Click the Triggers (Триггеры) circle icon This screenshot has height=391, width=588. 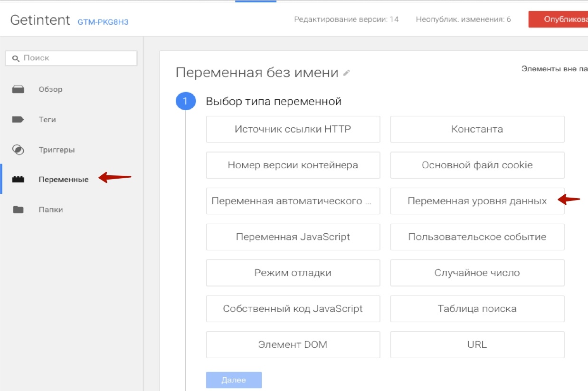pos(18,150)
